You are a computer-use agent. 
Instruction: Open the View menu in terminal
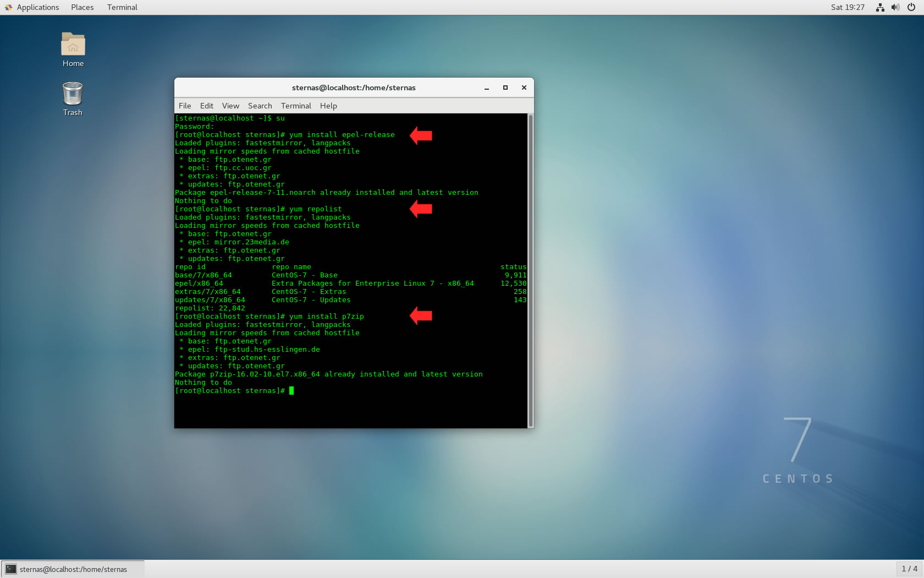click(230, 106)
